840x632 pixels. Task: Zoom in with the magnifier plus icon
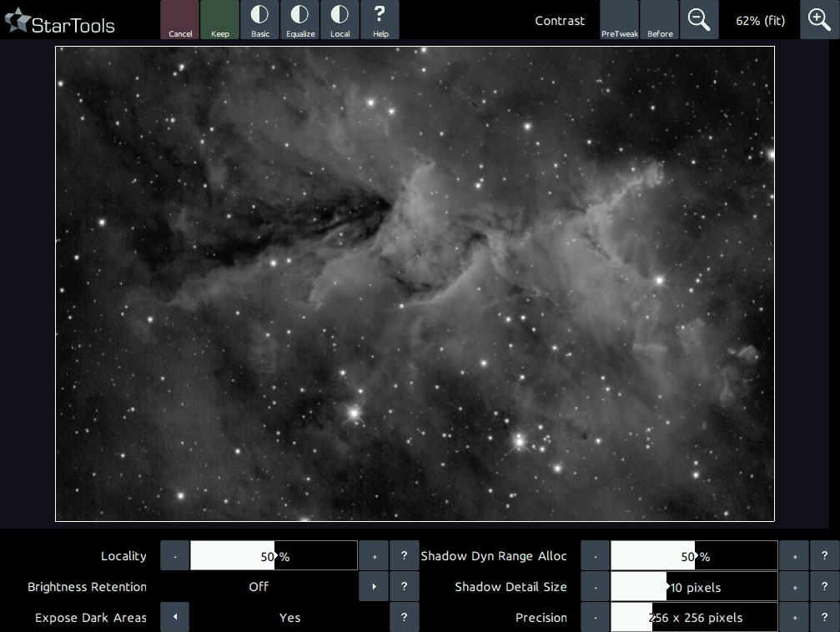coord(820,20)
